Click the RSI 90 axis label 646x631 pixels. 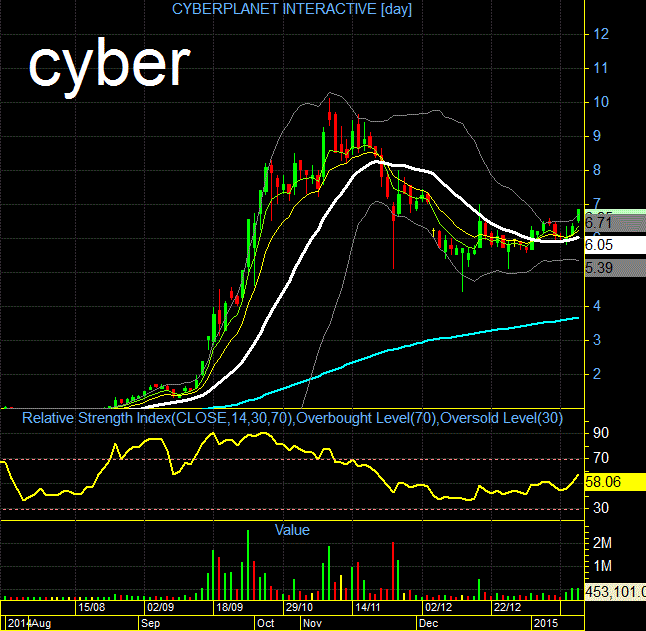coord(601,433)
